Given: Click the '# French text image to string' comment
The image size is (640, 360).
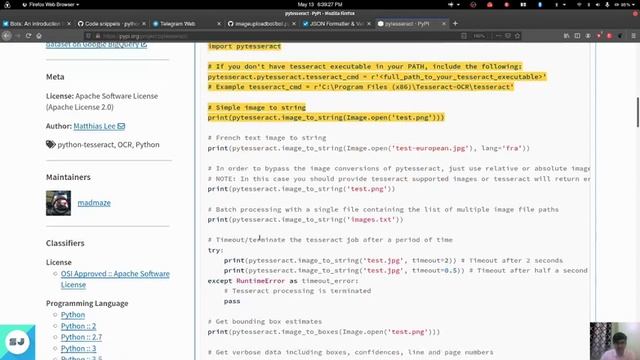Looking at the screenshot, I should tap(267, 138).
